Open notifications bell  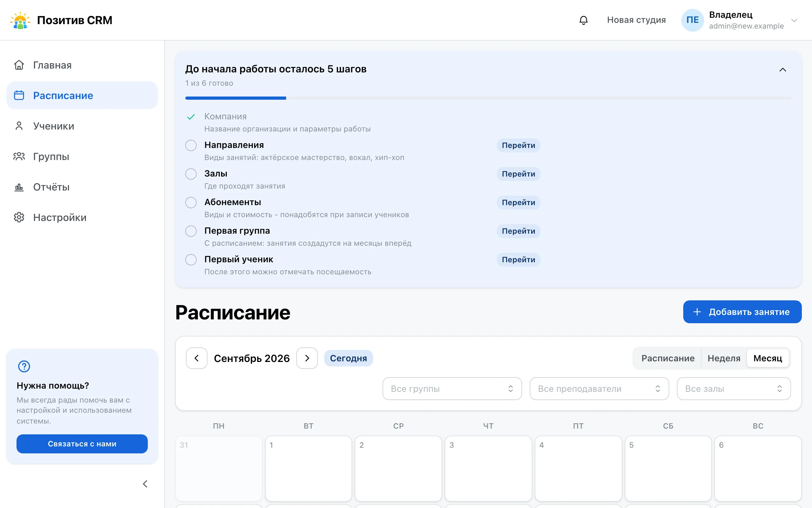pyautogui.click(x=584, y=20)
